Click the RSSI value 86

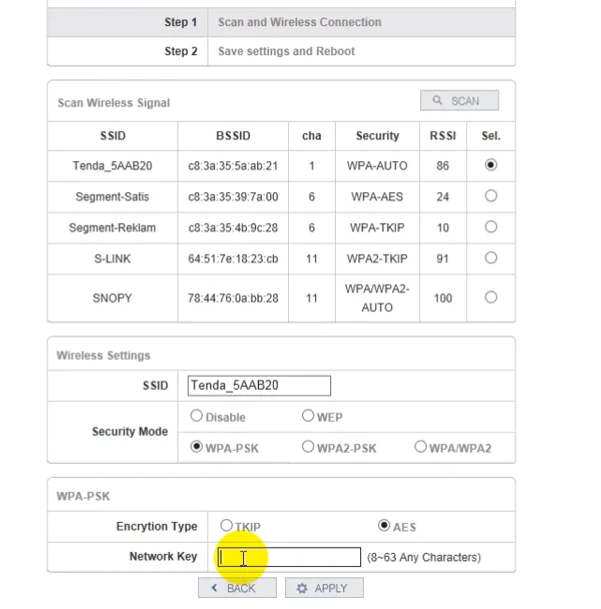click(x=443, y=166)
